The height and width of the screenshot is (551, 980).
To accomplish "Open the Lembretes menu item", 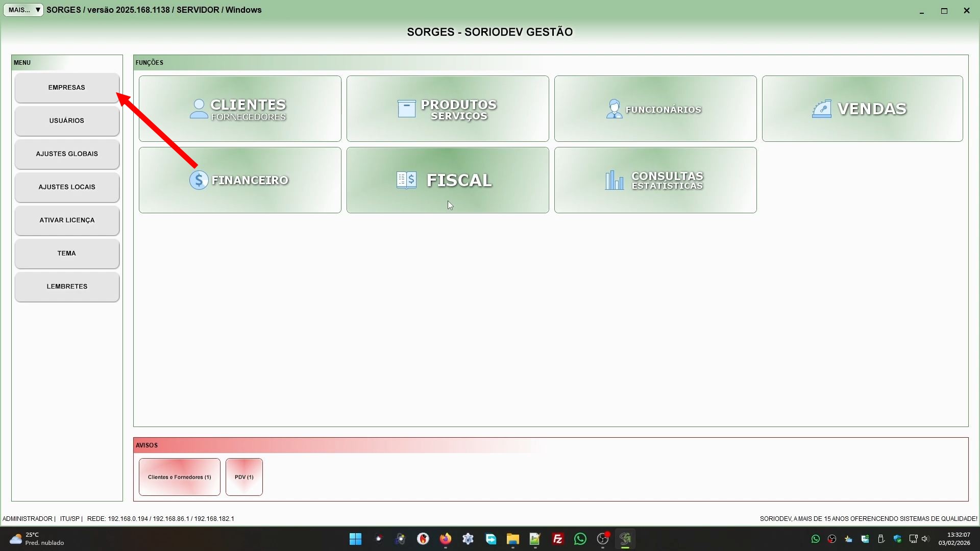I will coord(67,287).
